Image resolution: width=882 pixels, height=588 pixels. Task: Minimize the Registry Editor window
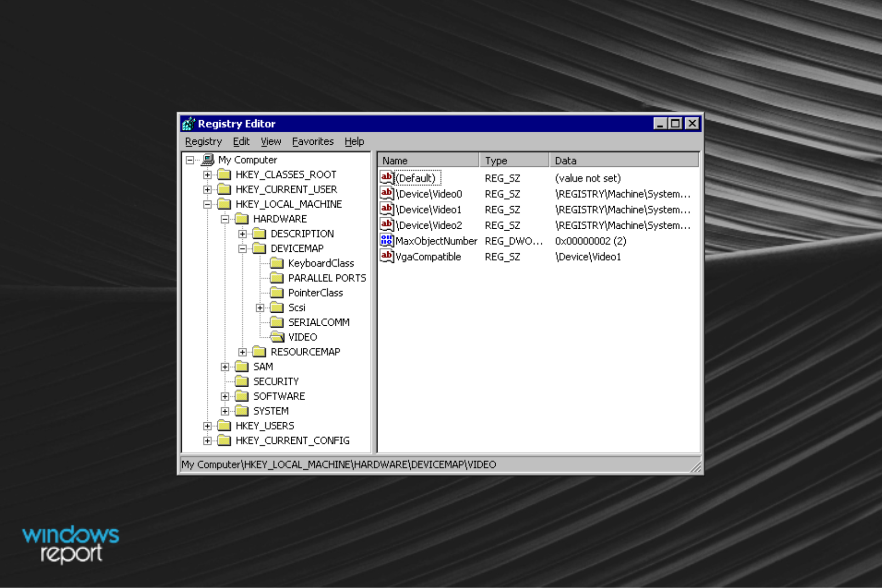(x=661, y=124)
